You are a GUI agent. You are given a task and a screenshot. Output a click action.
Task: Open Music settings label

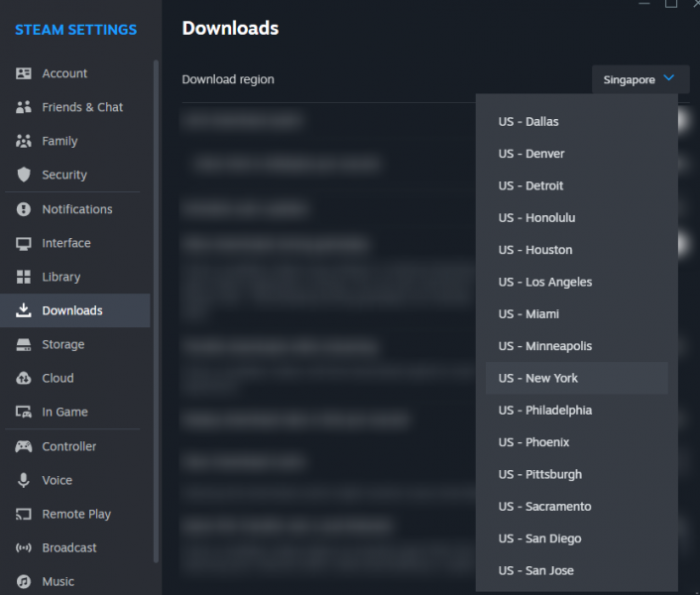[58, 581]
